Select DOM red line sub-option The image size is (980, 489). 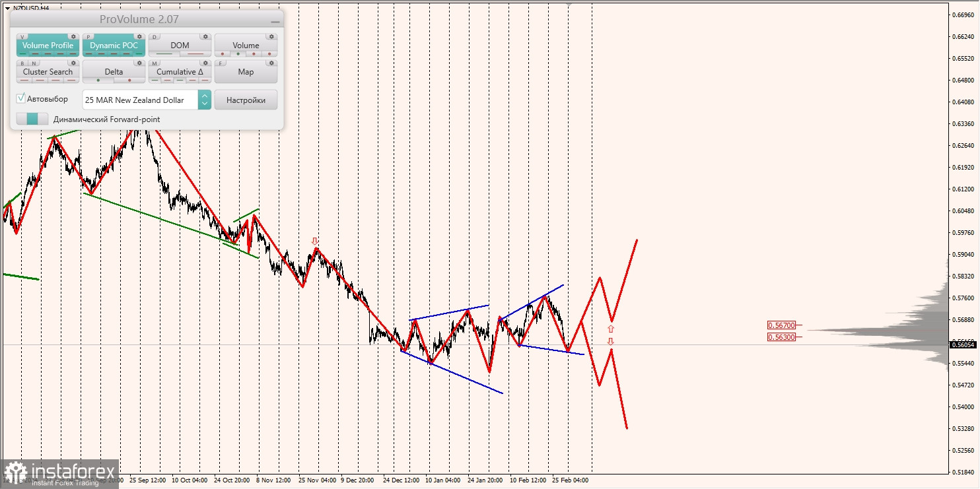pyautogui.click(x=195, y=54)
